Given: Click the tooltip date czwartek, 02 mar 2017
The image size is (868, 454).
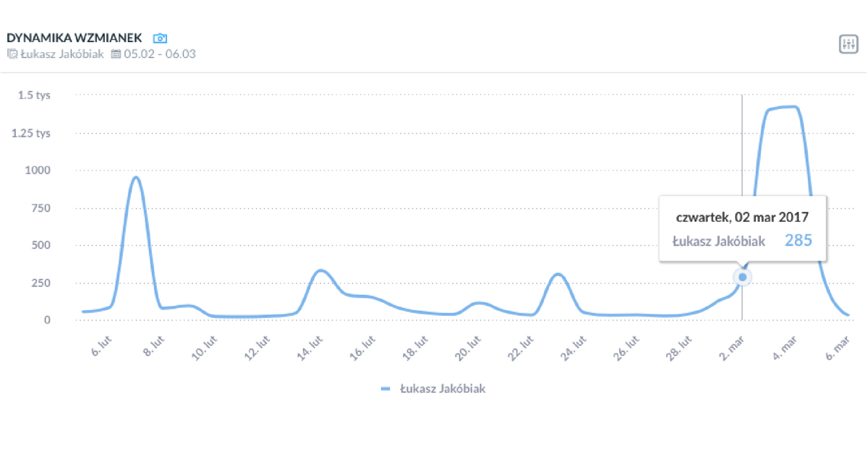Looking at the screenshot, I should tap(742, 216).
